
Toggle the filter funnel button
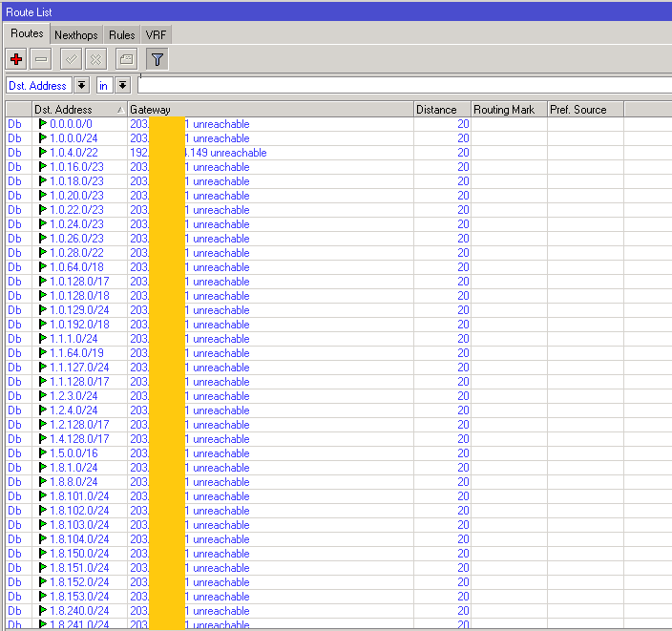point(157,59)
